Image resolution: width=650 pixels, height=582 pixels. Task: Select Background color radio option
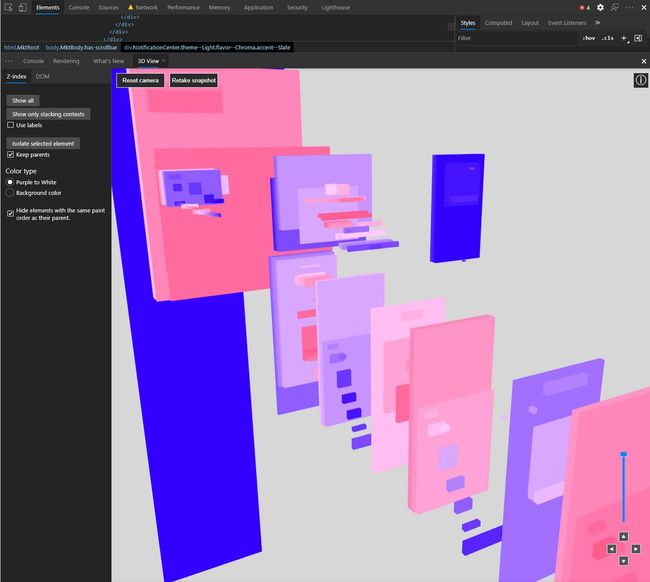click(10, 193)
